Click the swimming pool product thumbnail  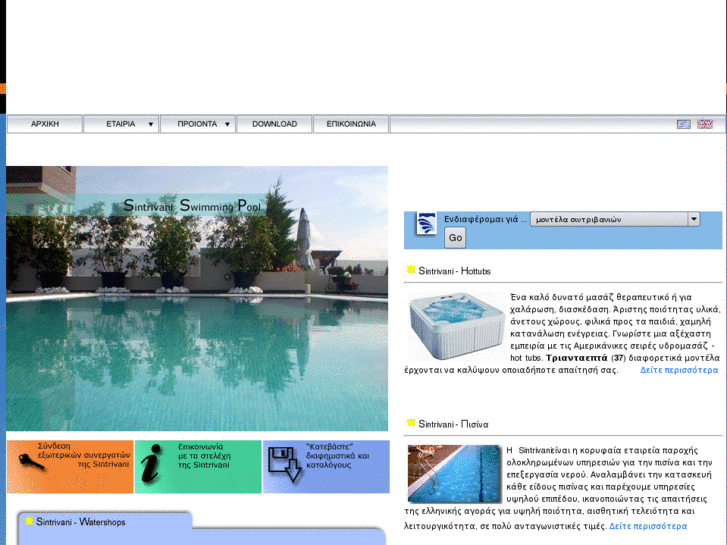point(454,474)
